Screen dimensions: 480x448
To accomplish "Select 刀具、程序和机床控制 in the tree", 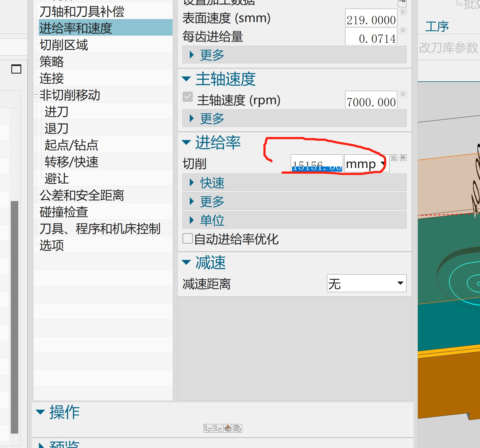I will [100, 228].
